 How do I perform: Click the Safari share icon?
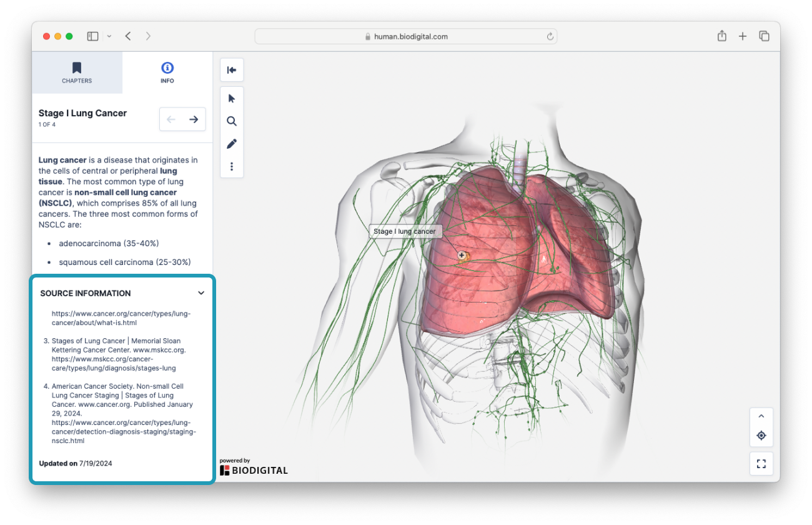click(721, 36)
